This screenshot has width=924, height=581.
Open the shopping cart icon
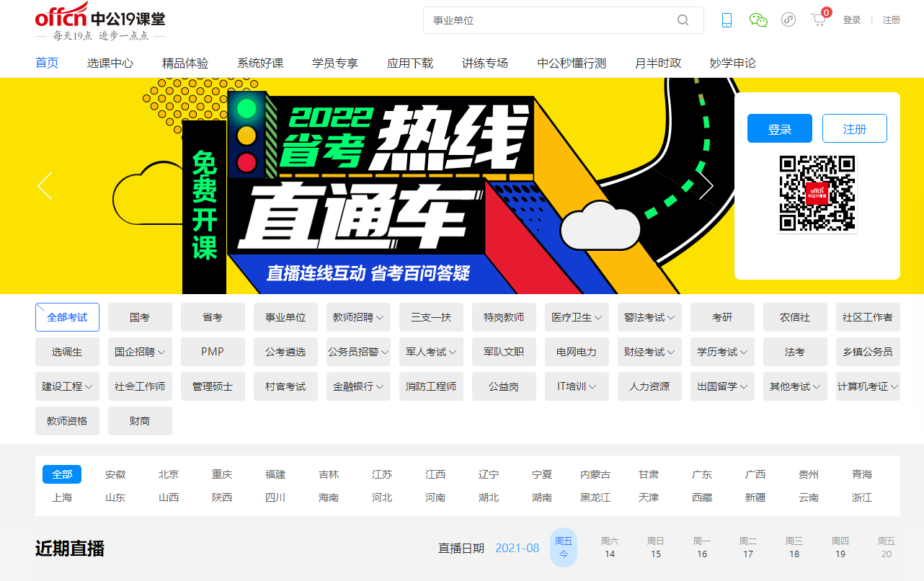click(x=819, y=19)
